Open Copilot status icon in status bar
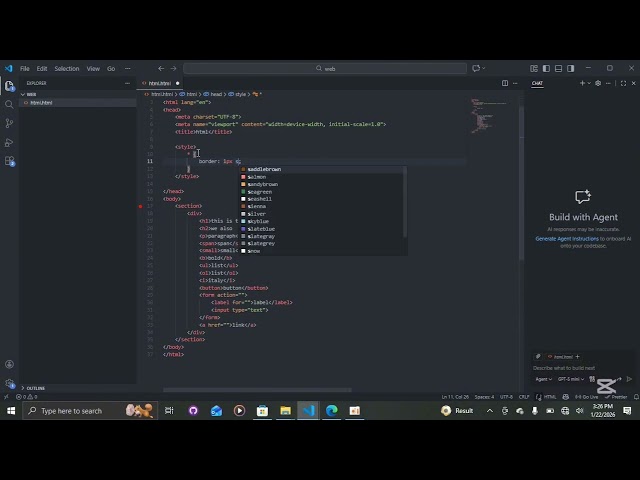The height and width of the screenshot is (480, 640). coord(565,397)
